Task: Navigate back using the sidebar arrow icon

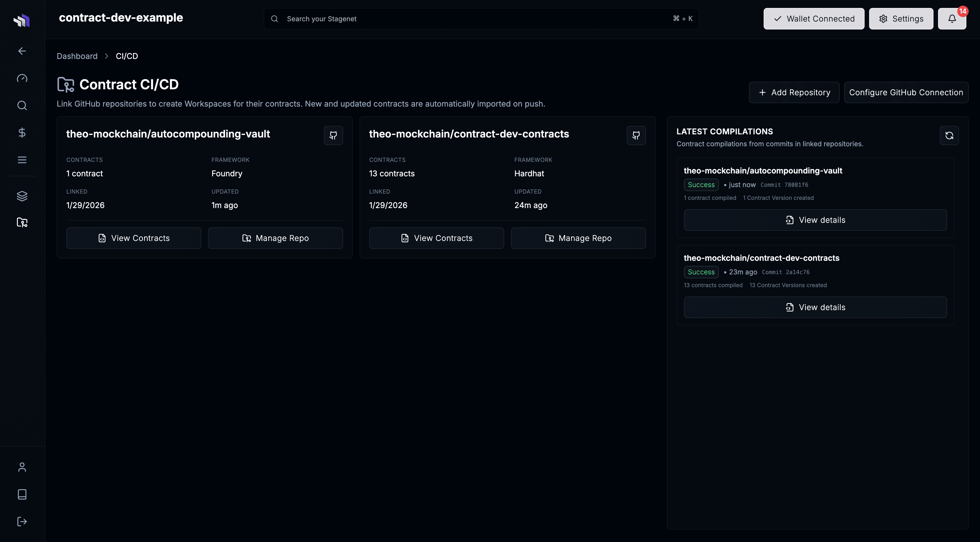Action: click(22, 50)
